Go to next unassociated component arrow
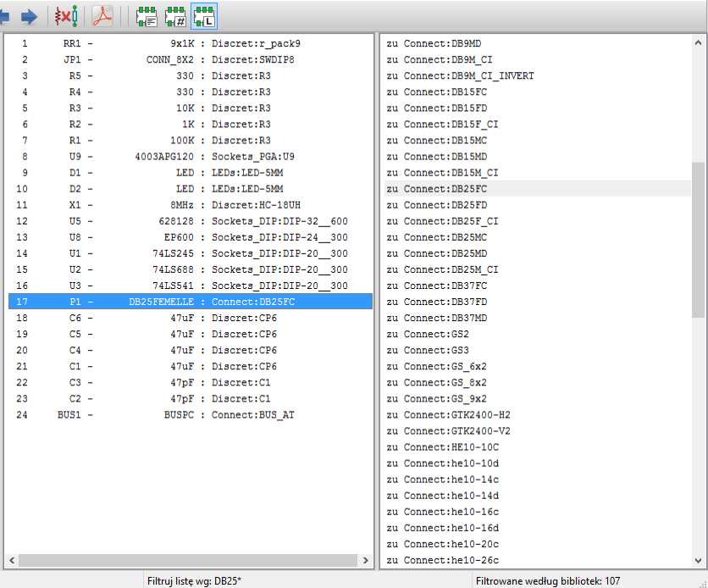Viewport: 708px width, 588px height. pos(30,17)
